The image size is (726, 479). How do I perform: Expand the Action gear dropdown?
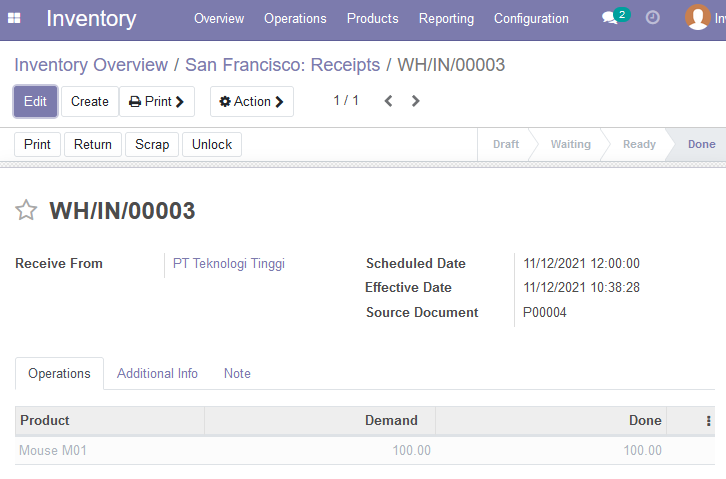(x=251, y=101)
